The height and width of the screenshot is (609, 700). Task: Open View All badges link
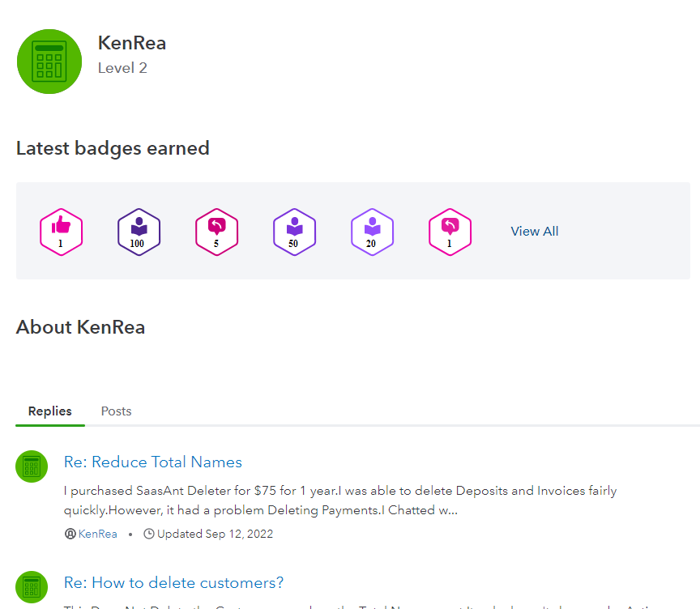pyautogui.click(x=534, y=232)
